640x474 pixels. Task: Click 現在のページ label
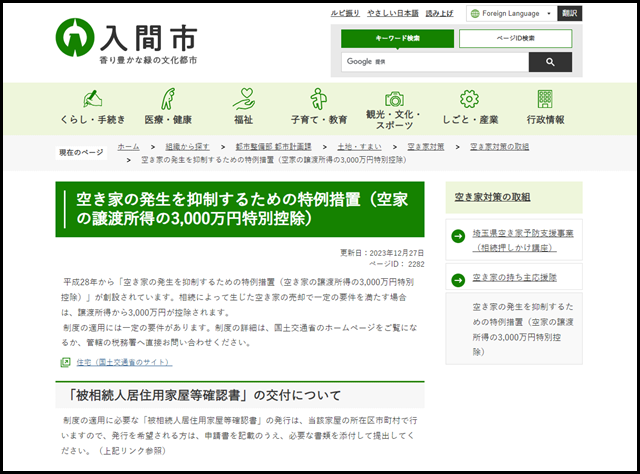coord(81,153)
